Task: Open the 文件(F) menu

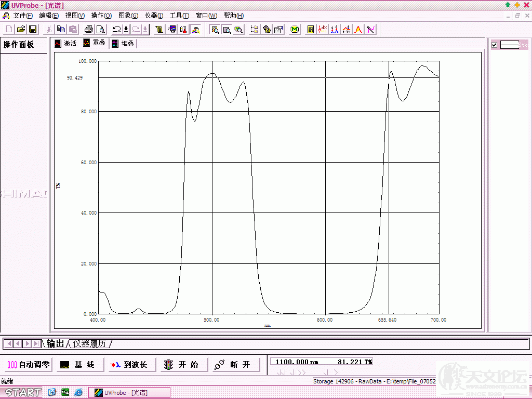Action: point(22,16)
